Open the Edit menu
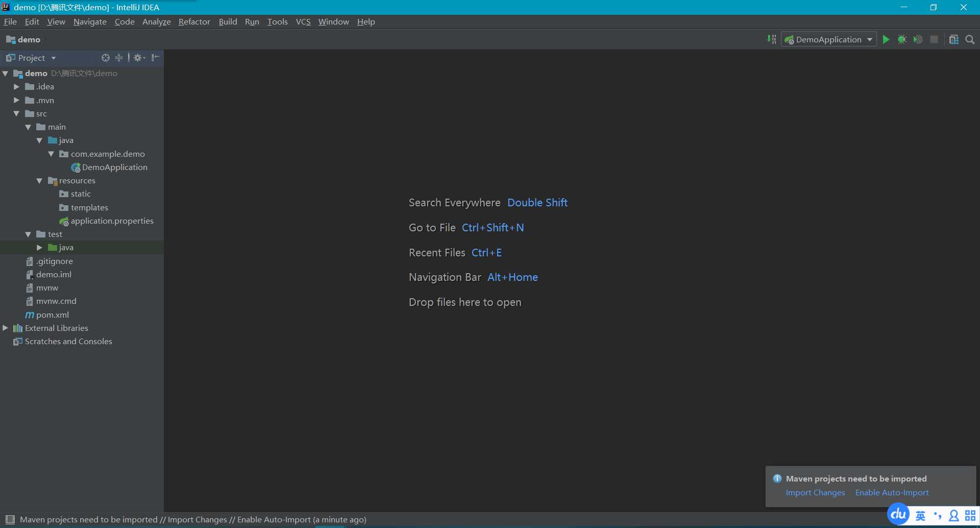This screenshot has height=528, width=980. pos(32,21)
